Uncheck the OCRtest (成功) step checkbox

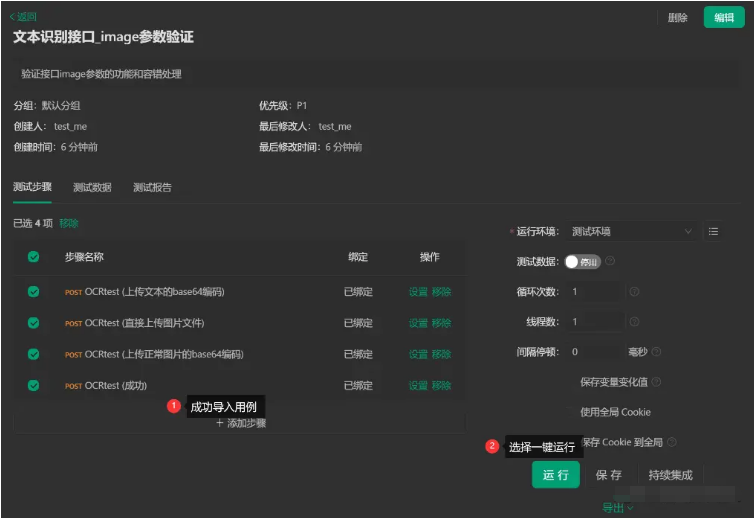33,385
